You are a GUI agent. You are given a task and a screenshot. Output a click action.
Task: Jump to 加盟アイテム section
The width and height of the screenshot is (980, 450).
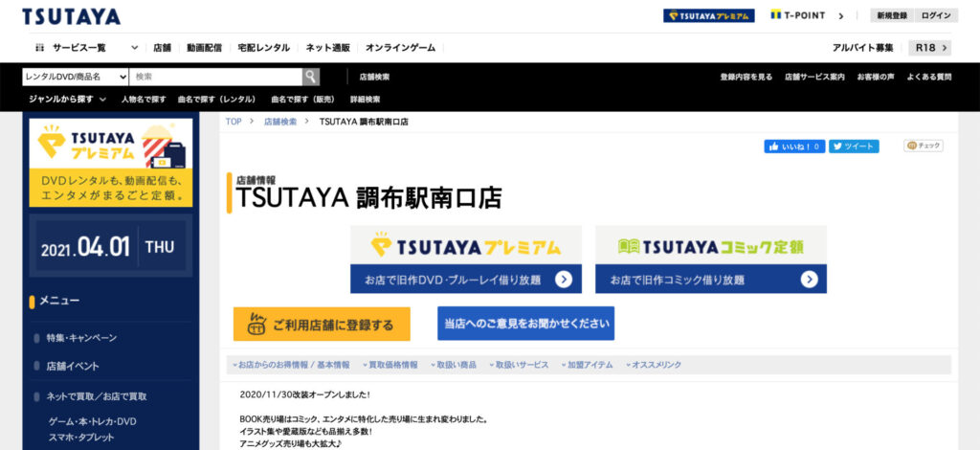pyautogui.click(x=587, y=365)
